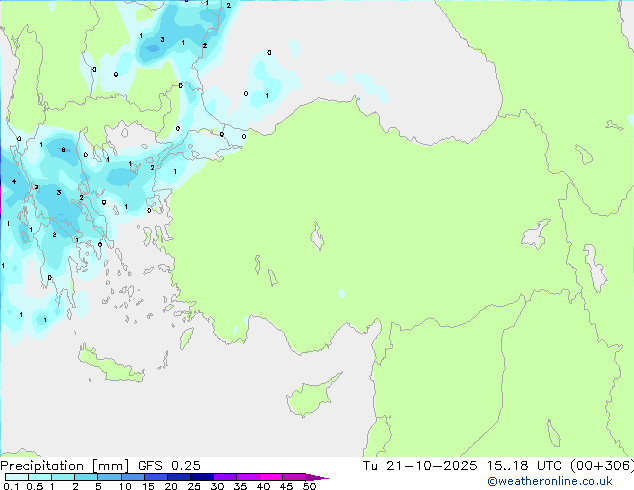Screen dimensions: 634x490
Task: Click the 0.1–0.5 mm palest legend swatch
Action: (17, 477)
